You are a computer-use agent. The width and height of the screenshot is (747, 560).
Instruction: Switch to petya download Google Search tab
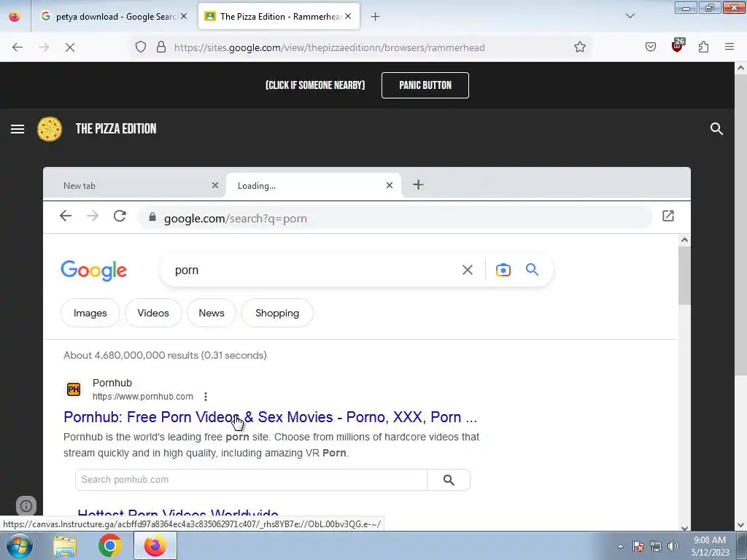[x=113, y=17]
